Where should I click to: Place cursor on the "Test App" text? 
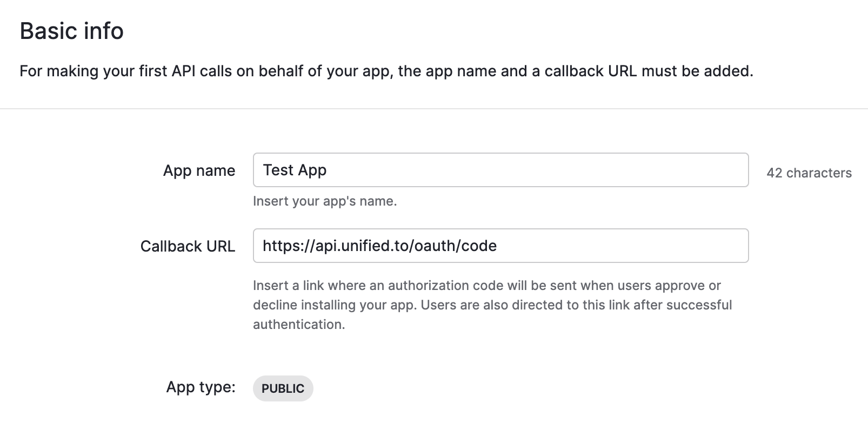(295, 170)
